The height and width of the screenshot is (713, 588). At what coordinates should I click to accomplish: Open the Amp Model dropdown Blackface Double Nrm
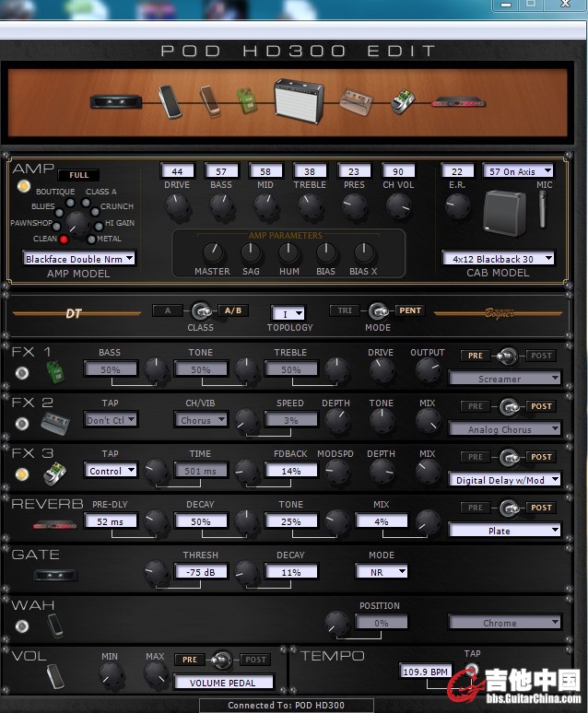pyautogui.click(x=78, y=258)
